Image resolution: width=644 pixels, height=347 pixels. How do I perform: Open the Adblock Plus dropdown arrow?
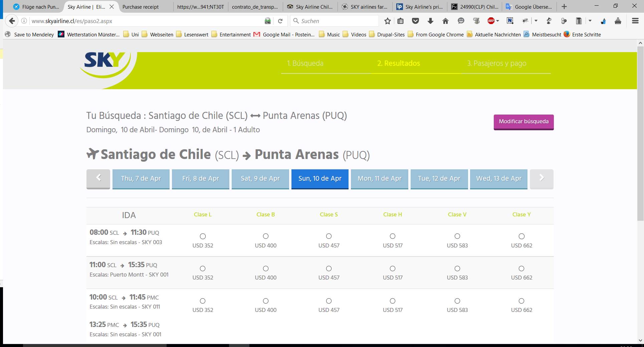pos(498,21)
